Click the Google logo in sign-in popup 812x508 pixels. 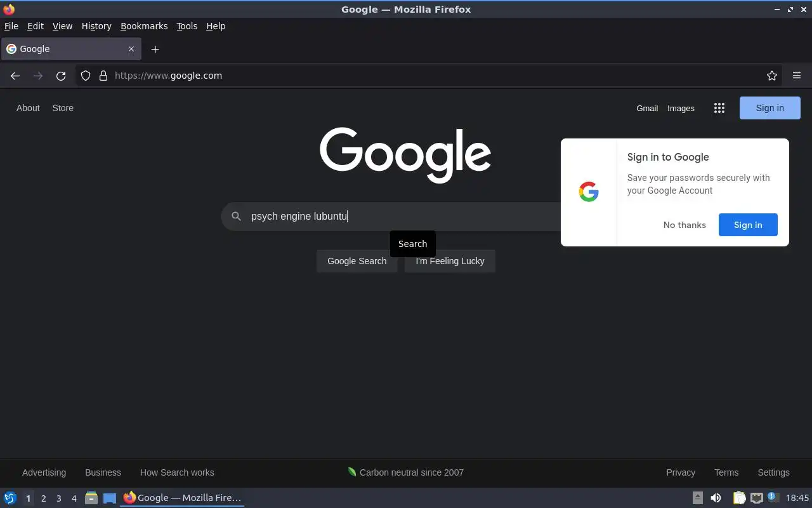pyautogui.click(x=589, y=192)
